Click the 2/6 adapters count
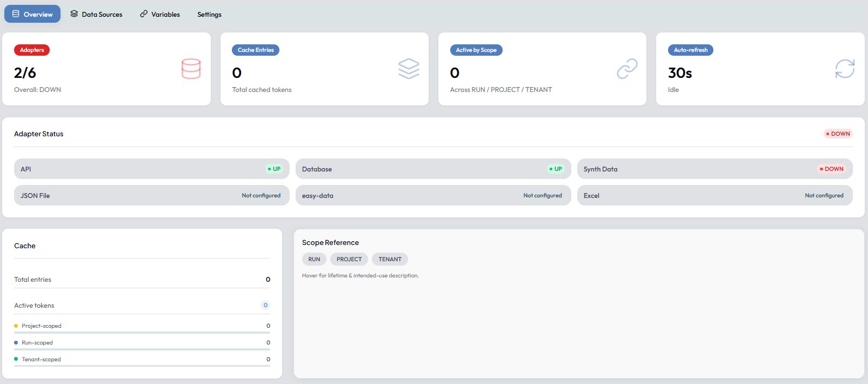The width and height of the screenshot is (868, 384). (x=25, y=72)
